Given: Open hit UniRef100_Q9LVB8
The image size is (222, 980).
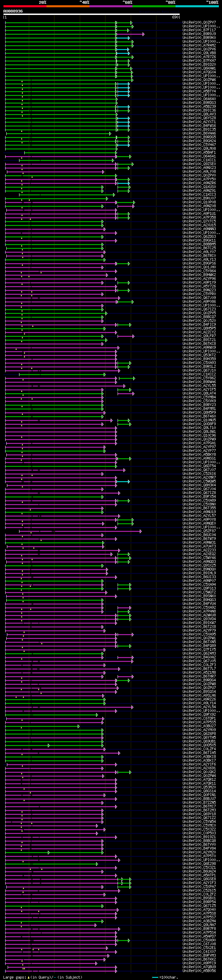Looking at the screenshot, I should coord(199,53).
